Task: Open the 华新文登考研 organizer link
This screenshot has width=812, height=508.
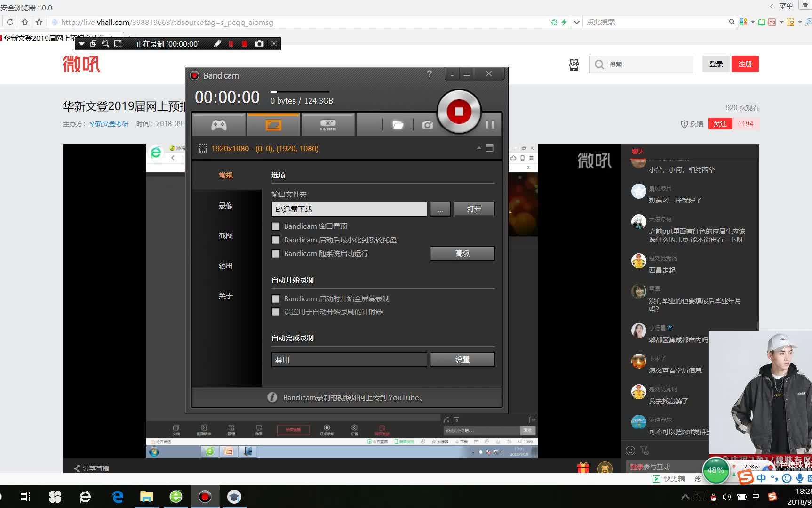Action: pos(109,124)
